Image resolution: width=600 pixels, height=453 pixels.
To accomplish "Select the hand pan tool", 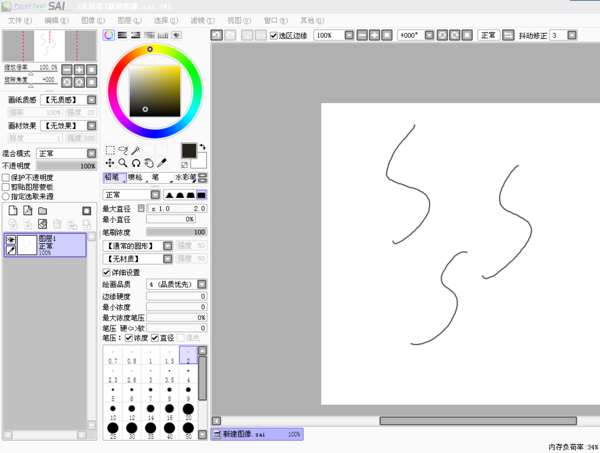I will (x=148, y=163).
